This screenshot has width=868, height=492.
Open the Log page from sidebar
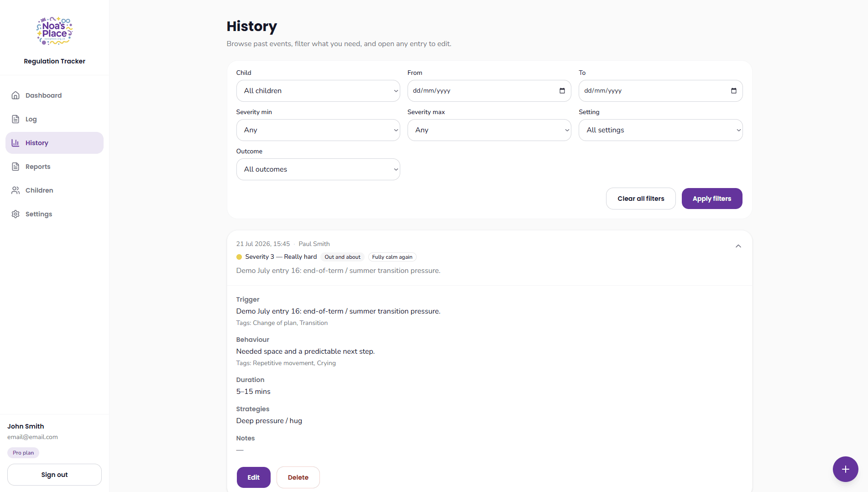(54, 119)
